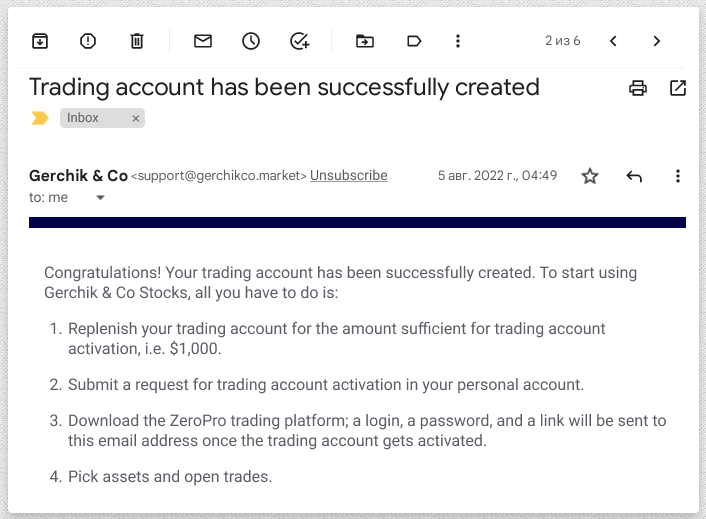Star this message

pos(590,176)
